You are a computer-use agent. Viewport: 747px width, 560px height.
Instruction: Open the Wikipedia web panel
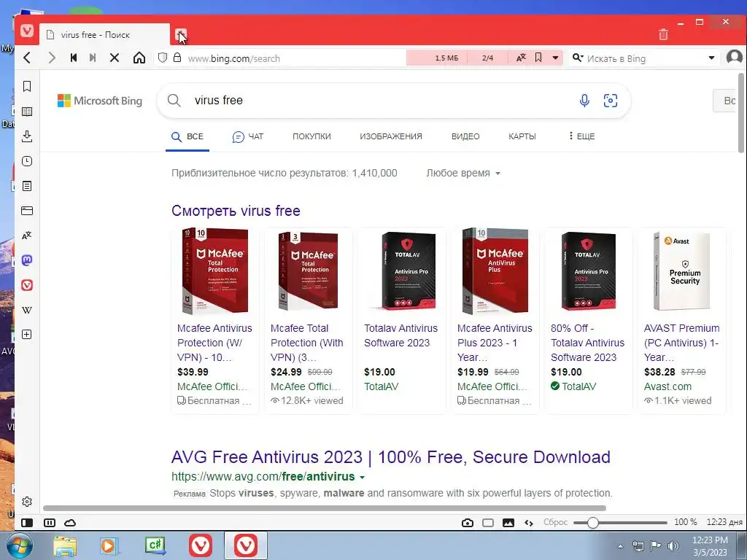[27, 310]
